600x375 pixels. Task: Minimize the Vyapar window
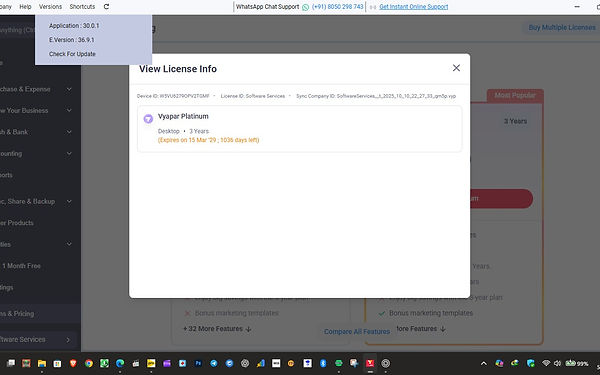(x=577, y=7)
